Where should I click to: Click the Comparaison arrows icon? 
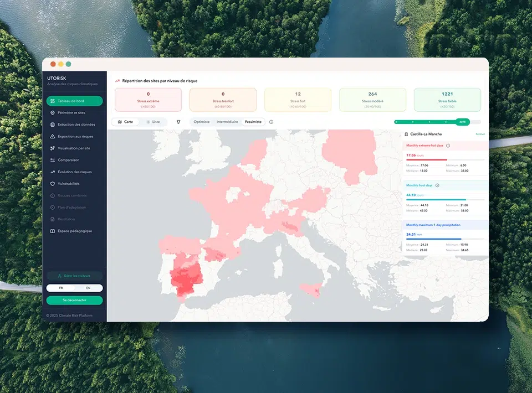(53, 160)
